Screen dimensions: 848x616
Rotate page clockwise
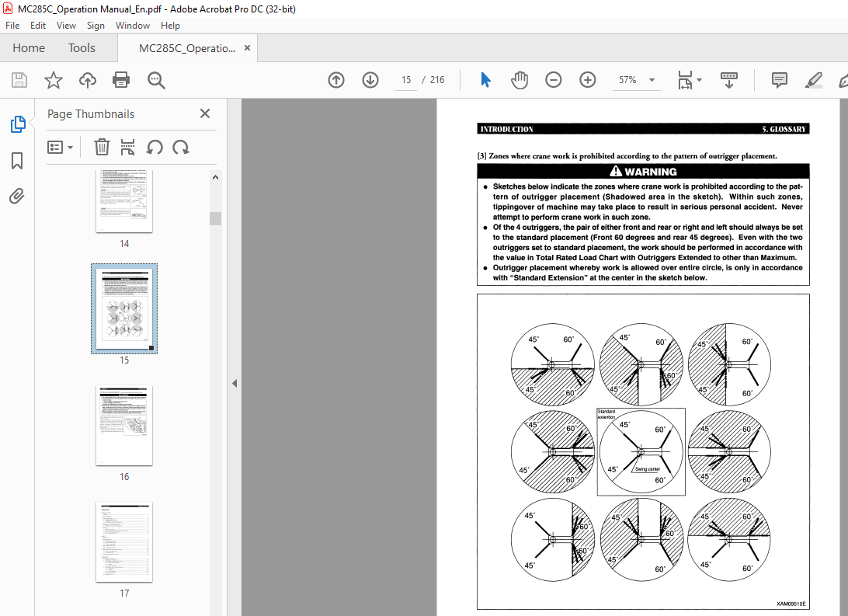[x=181, y=147]
